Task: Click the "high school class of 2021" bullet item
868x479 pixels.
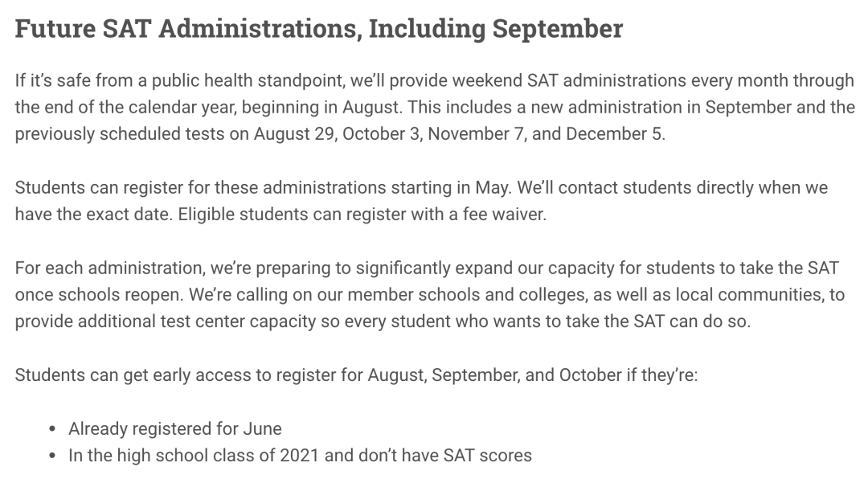Action: point(300,456)
